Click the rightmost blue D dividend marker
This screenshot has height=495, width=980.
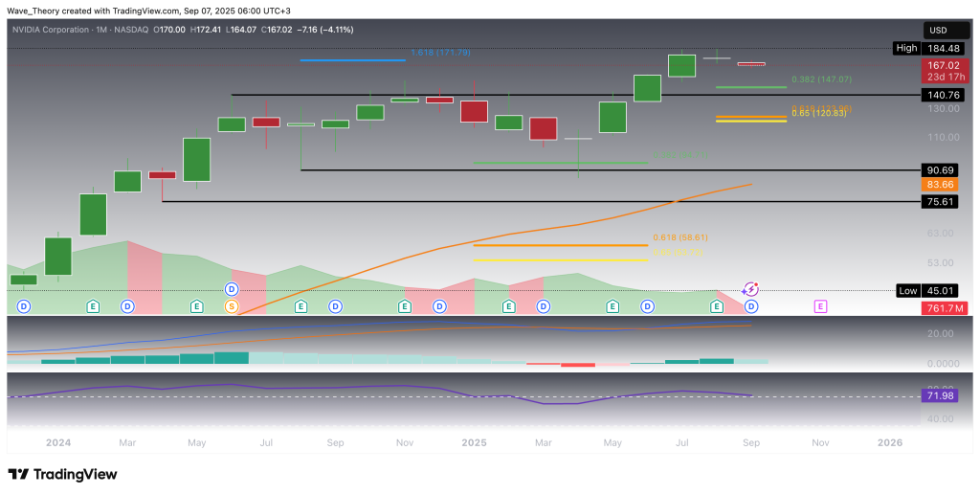[x=751, y=306]
